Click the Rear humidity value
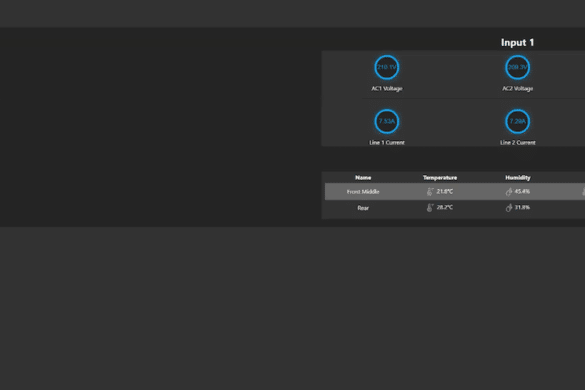The height and width of the screenshot is (390, 585). [x=522, y=208]
